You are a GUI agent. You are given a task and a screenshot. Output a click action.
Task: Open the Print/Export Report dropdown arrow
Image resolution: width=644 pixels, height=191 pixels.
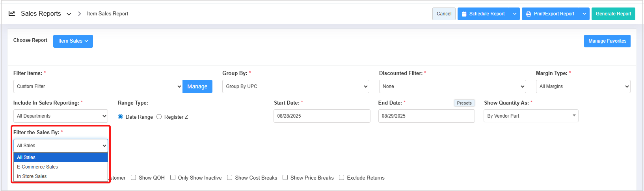[x=584, y=14]
